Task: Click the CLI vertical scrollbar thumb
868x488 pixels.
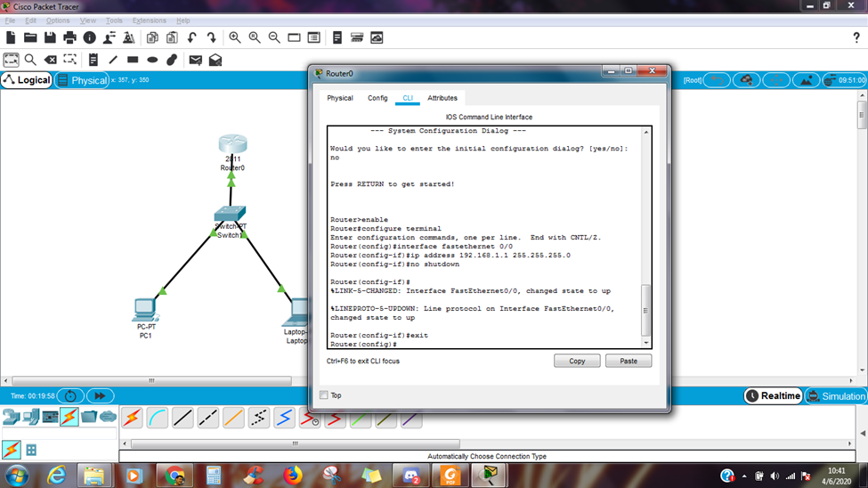Action: [x=645, y=310]
